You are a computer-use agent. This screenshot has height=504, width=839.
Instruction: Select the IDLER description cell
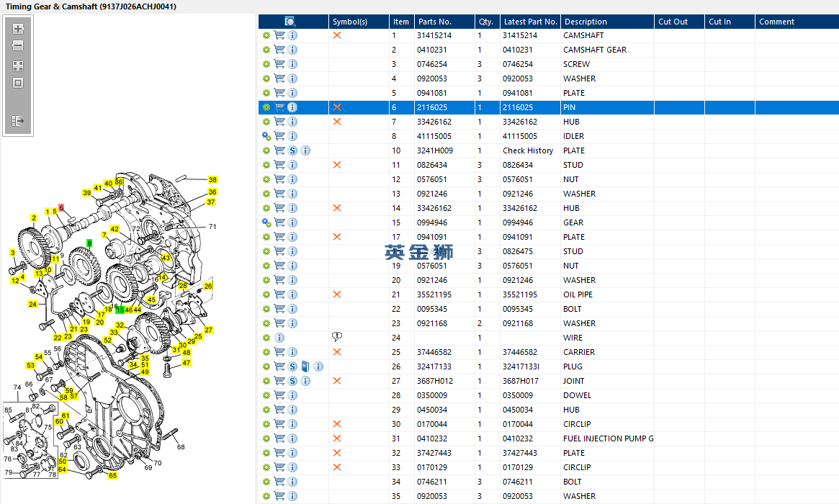[x=573, y=136]
